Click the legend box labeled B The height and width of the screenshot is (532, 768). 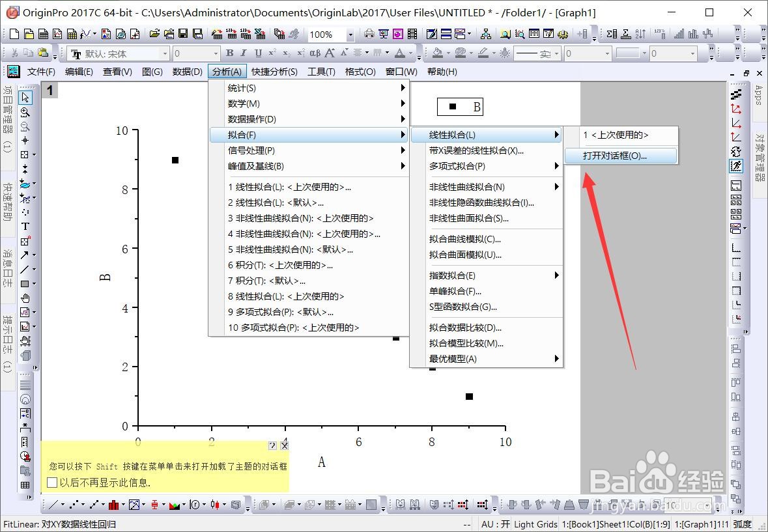tap(460, 106)
